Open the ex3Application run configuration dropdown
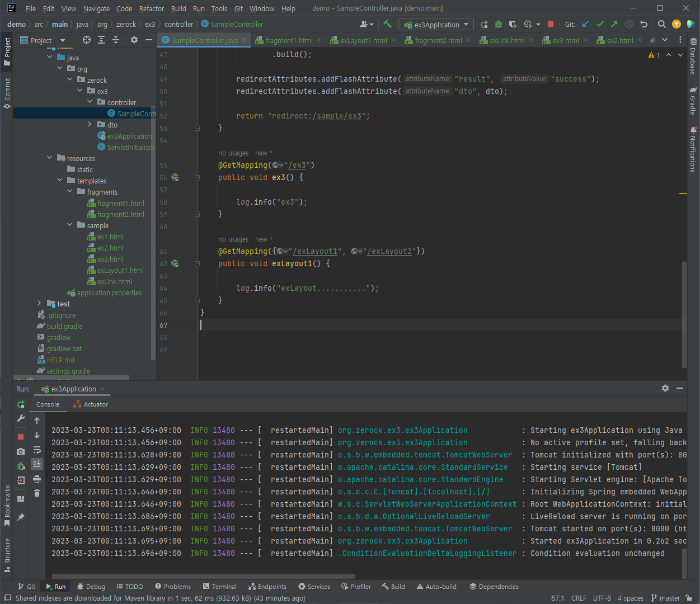The image size is (700, 604). tap(436, 25)
